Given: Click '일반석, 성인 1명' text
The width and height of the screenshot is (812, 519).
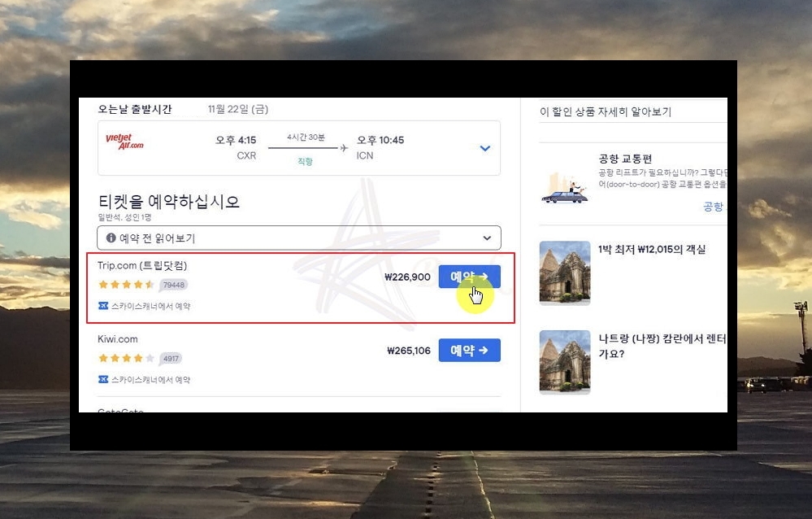Looking at the screenshot, I should 124,217.
